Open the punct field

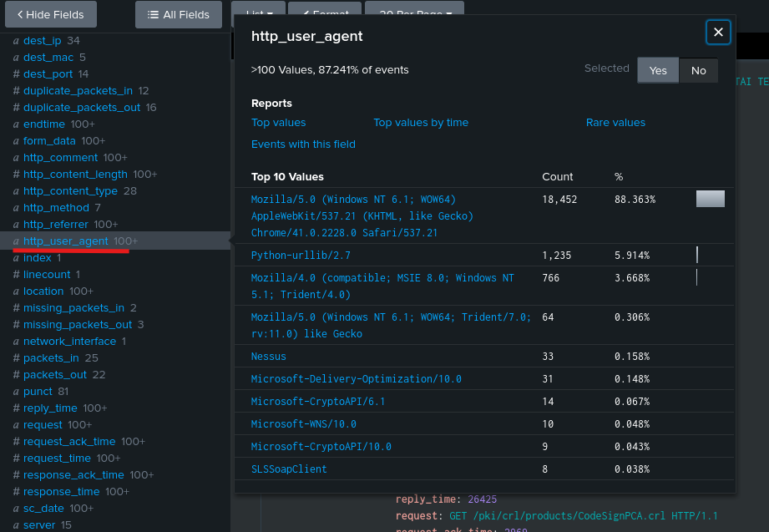(38, 391)
